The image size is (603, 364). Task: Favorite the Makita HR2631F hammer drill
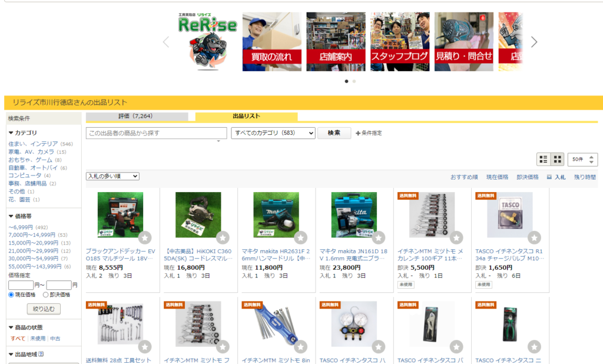point(300,237)
